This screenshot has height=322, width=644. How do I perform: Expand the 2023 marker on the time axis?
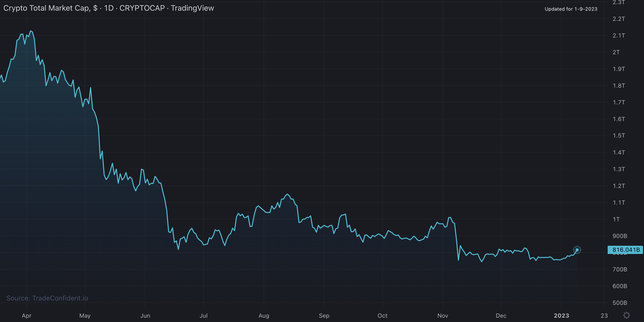(561, 315)
